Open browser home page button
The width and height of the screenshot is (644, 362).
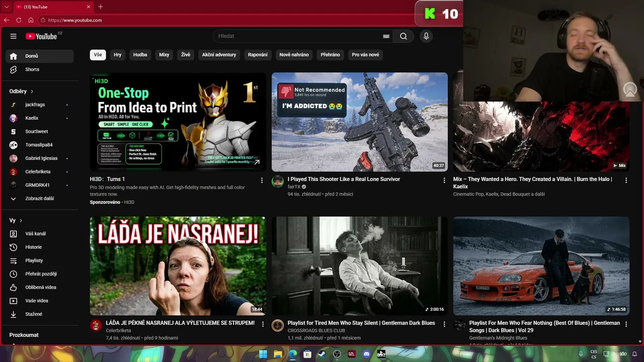[x=31, y=20]
